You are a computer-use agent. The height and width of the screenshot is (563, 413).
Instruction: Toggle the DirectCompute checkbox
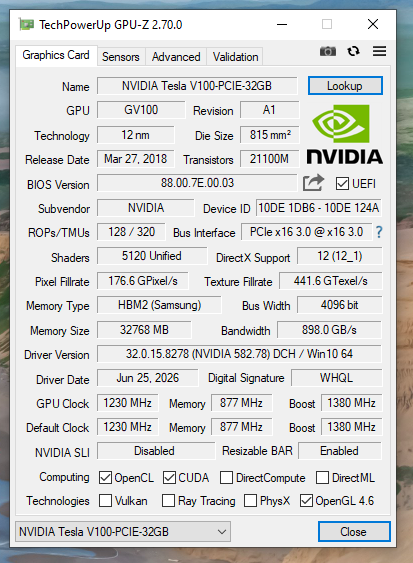point(226,478)
